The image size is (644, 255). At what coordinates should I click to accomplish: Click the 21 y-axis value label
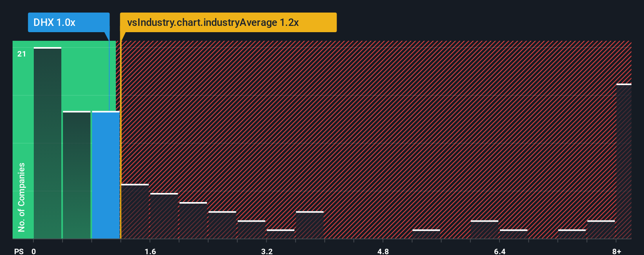(22, 54)
